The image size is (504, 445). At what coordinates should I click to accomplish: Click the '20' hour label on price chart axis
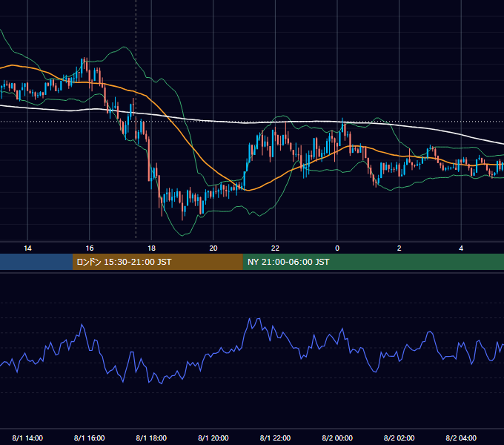click(213, 248)
